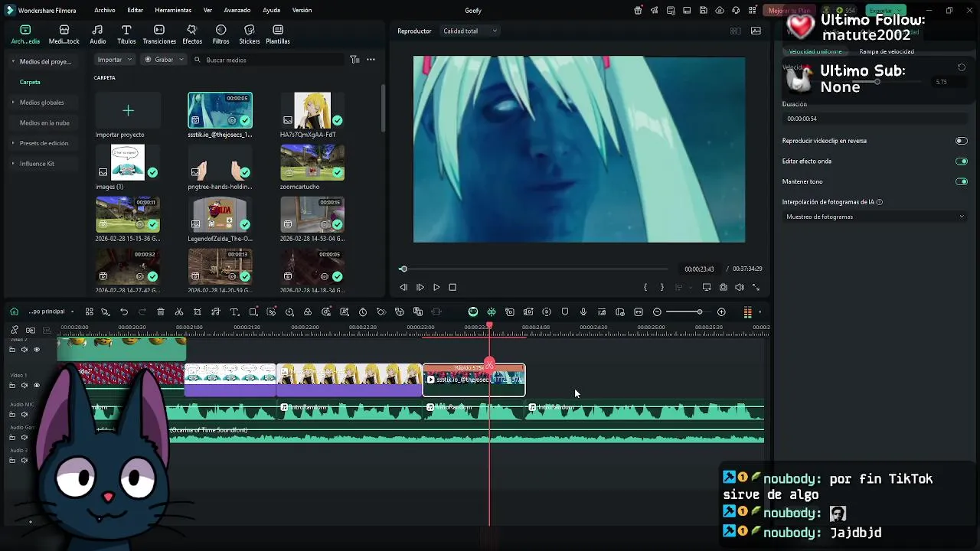The width and height of the screenshot is (980, 551).
Task: Click the undo arrow in timeline toolbar
Action: tap(124, 312)
